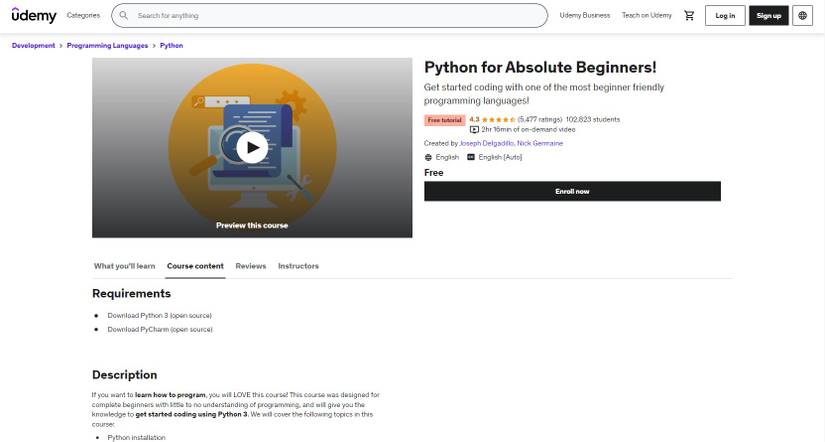Screen dimensions: 825x442
Task: Play the course preview video
Action: tap(252, 148)
